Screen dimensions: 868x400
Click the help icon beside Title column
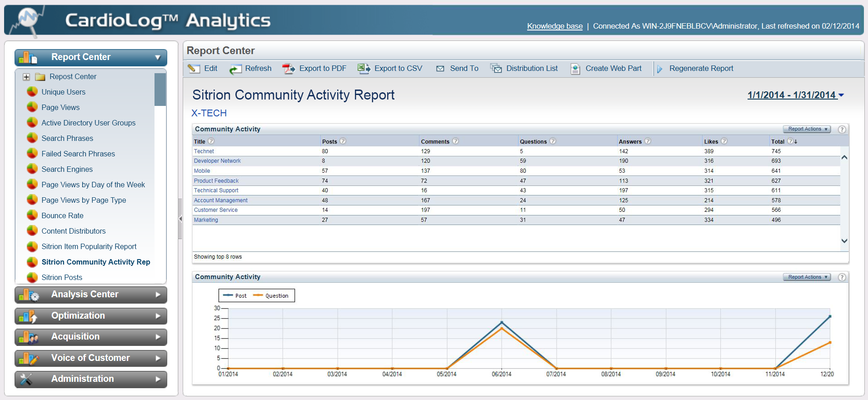click(x=211, y=141)
